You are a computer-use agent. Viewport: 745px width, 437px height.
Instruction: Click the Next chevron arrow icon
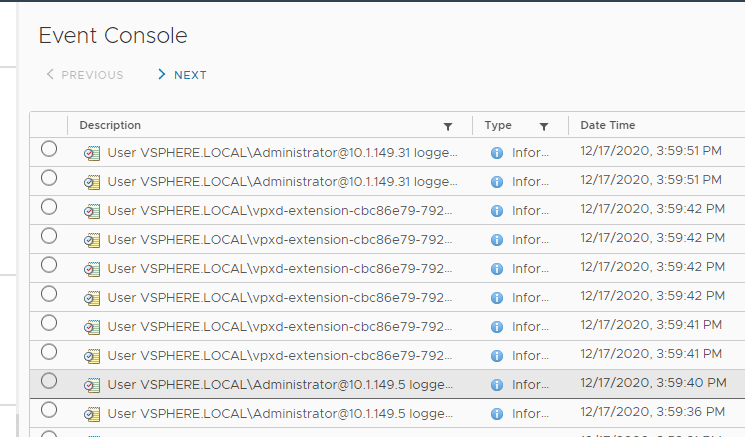[x=161, y=75]
